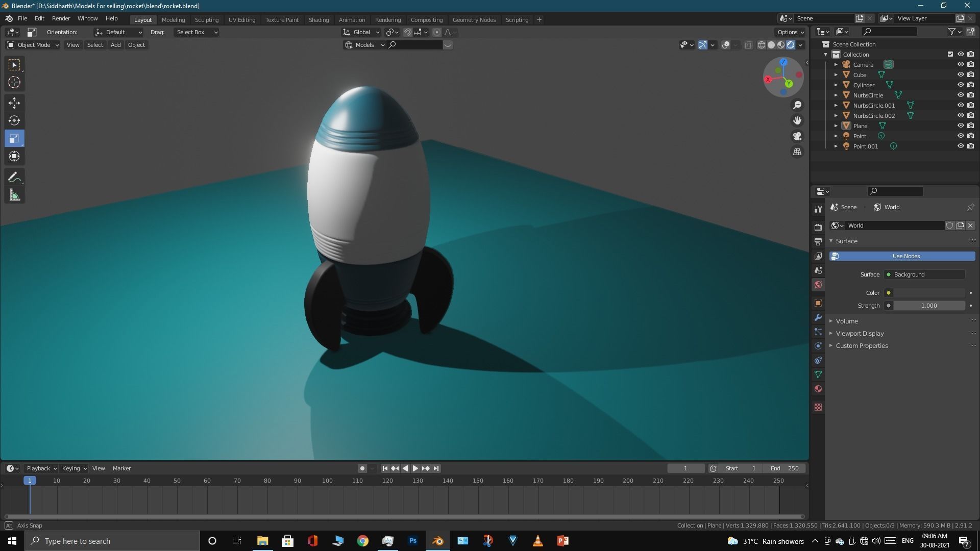This screenshot has height=551, width=980.
Task: Toggle the Collection exclude checkbox
Action: 950,55
